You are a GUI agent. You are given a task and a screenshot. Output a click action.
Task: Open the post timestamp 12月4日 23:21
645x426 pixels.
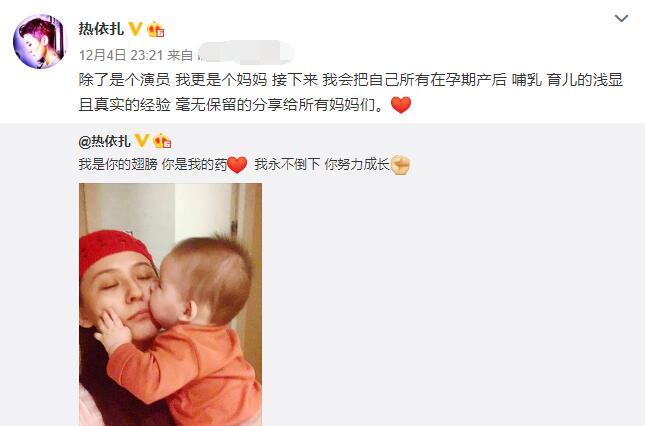tap(121, 55)
